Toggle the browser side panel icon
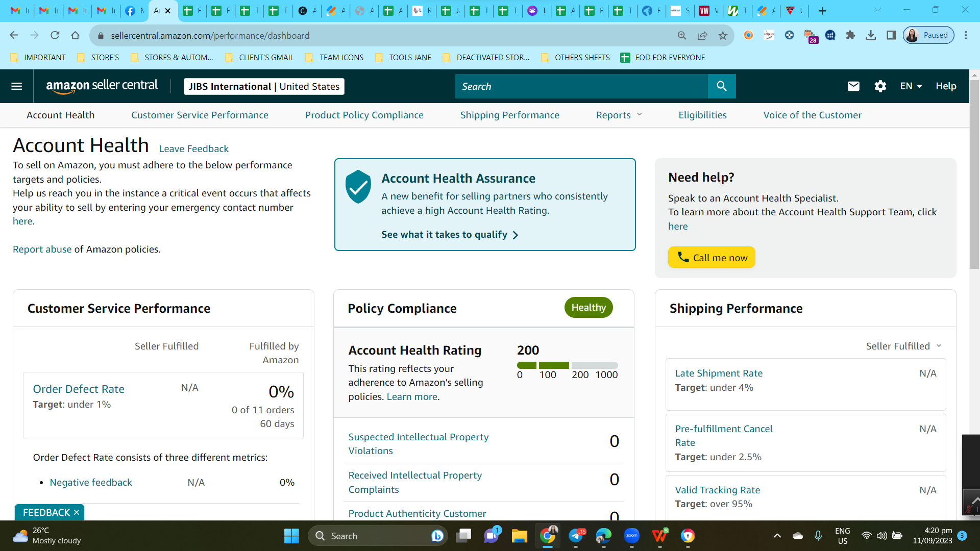The height and width of the screenshot is (551, 980). [x=891, y=35]
